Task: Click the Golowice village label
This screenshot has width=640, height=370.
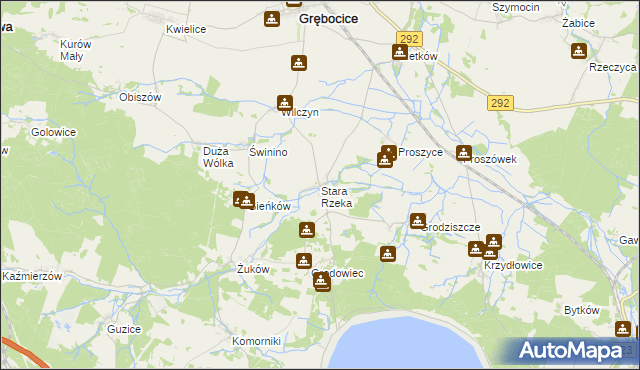Action: pos(53,132)
